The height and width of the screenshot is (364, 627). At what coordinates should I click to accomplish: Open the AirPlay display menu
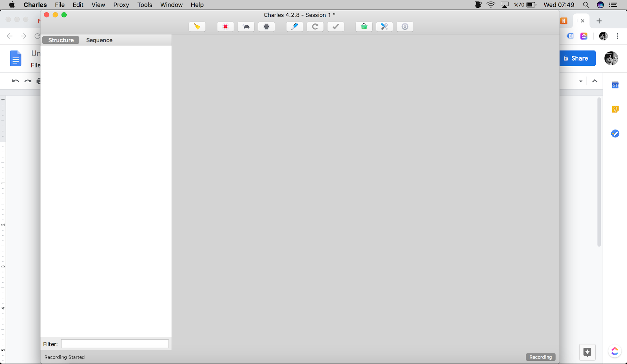(505, 5)
